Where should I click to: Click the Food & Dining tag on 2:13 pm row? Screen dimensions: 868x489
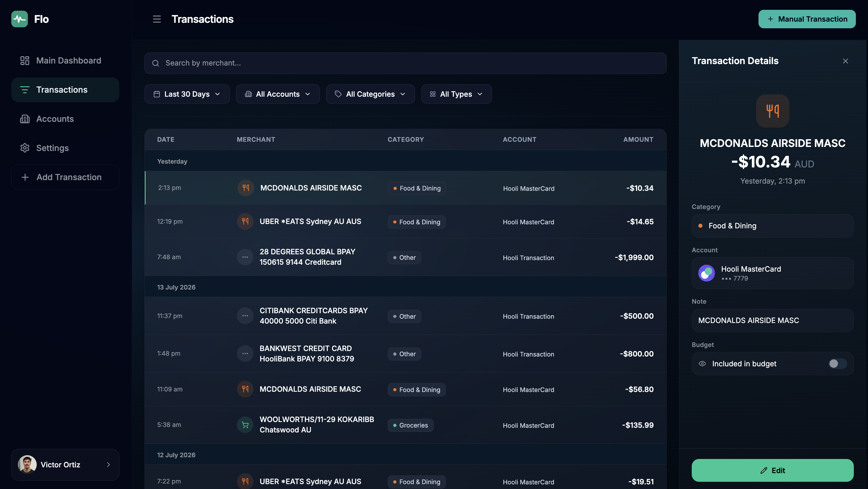click(x=417, y=188)
